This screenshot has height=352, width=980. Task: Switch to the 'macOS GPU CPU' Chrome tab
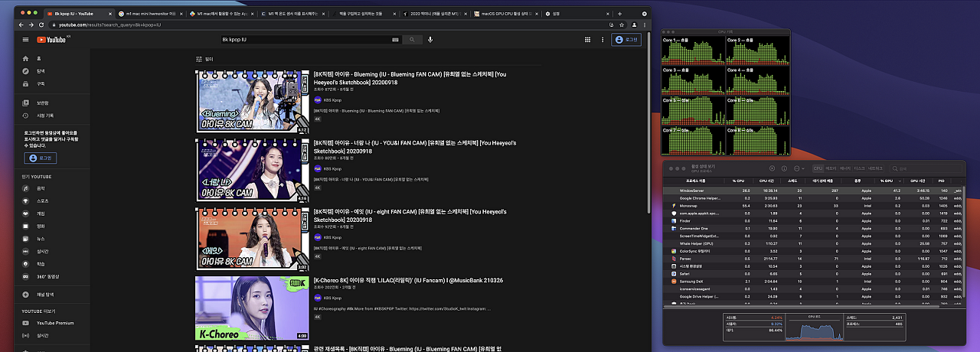505,14
